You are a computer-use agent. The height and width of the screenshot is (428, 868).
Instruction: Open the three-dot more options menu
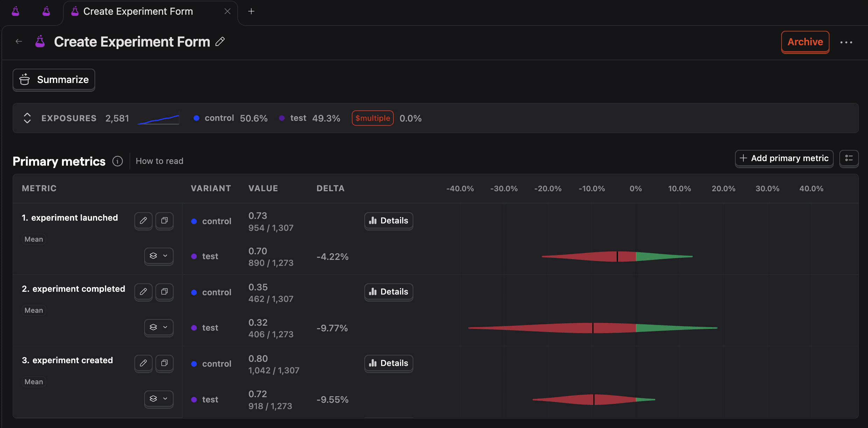coord(846,42)
